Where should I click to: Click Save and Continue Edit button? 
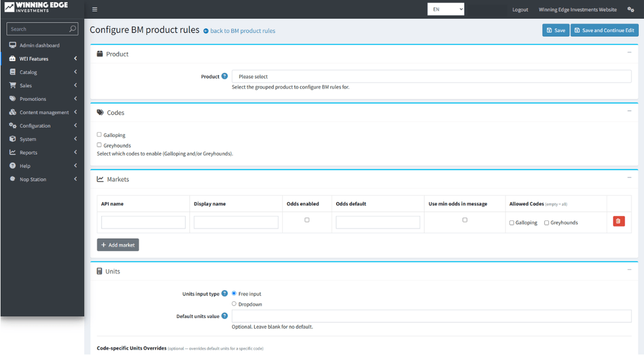604,30
